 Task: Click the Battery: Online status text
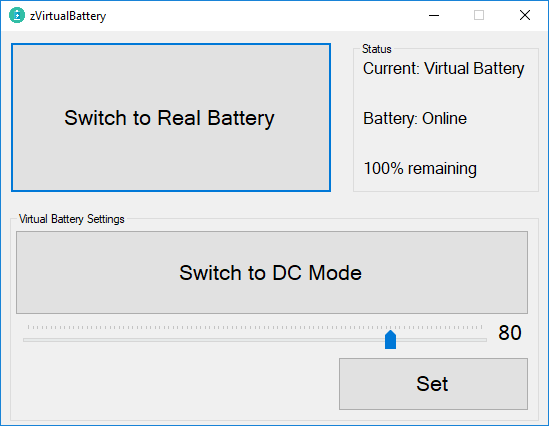point(415,118)
